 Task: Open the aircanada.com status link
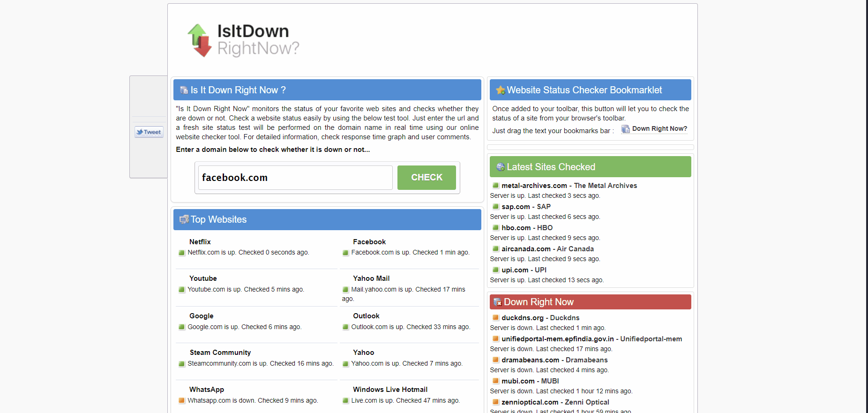pos(526,249)
